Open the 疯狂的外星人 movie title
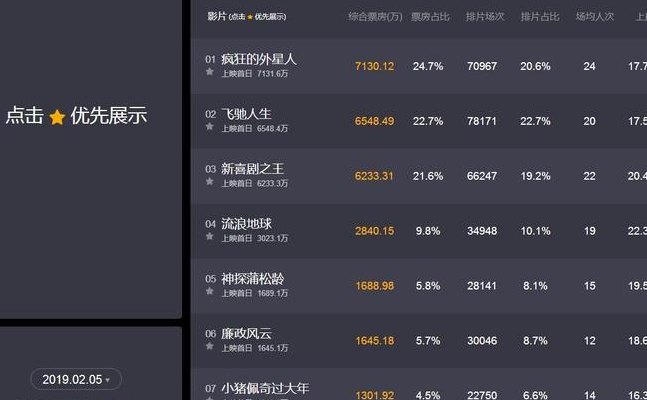This screenshot has width=647, height=400. pos(259,59)
